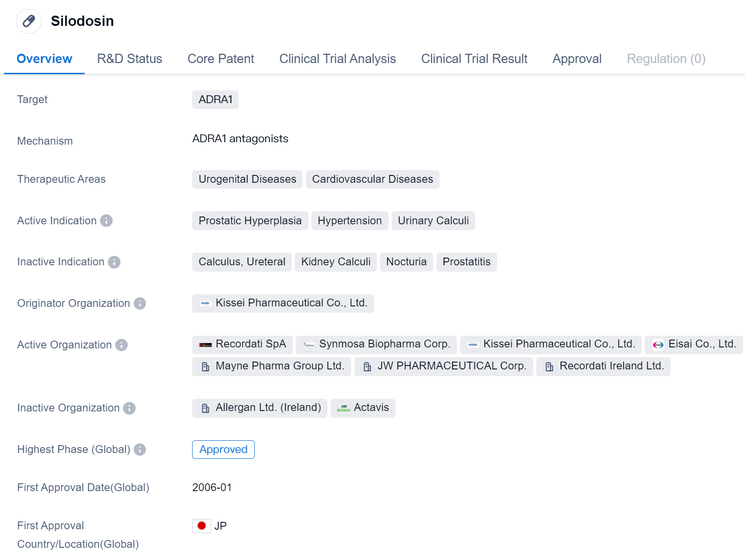Open the Core Patent tab
This screenshot has height=560, width=745.
tap(220, 59)
